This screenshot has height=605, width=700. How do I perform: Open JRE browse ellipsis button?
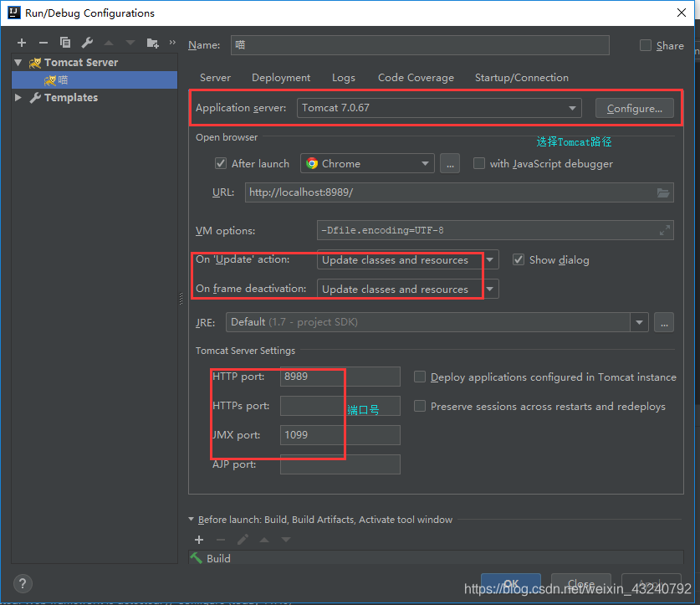pyautogui.click(x=664, y=323)
